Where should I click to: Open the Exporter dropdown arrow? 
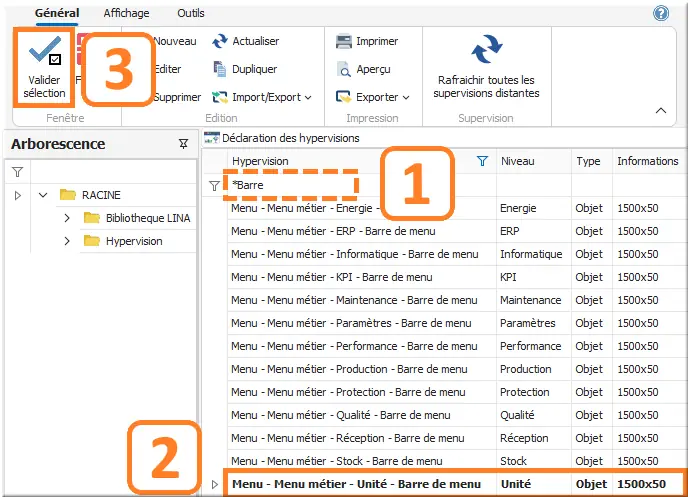406,97
